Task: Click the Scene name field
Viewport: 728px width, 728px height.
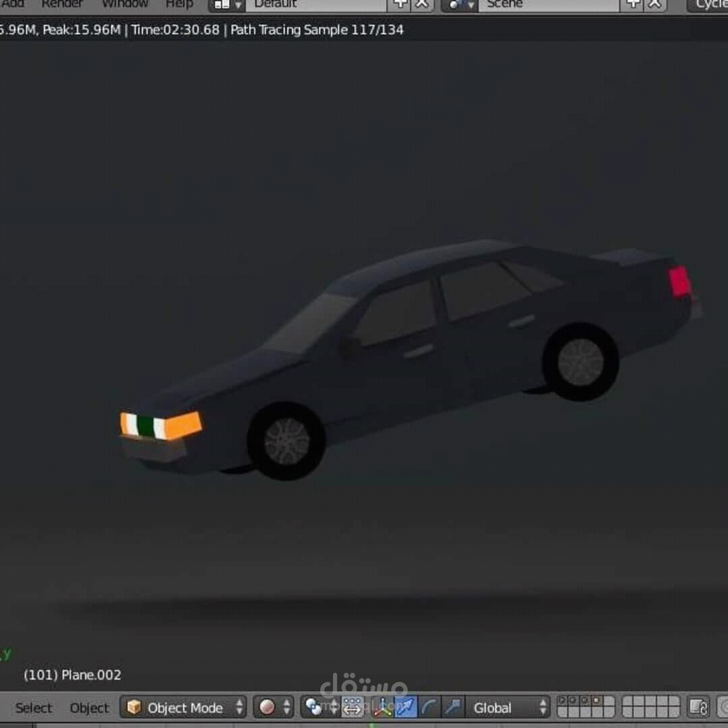Action: (549, 5)
